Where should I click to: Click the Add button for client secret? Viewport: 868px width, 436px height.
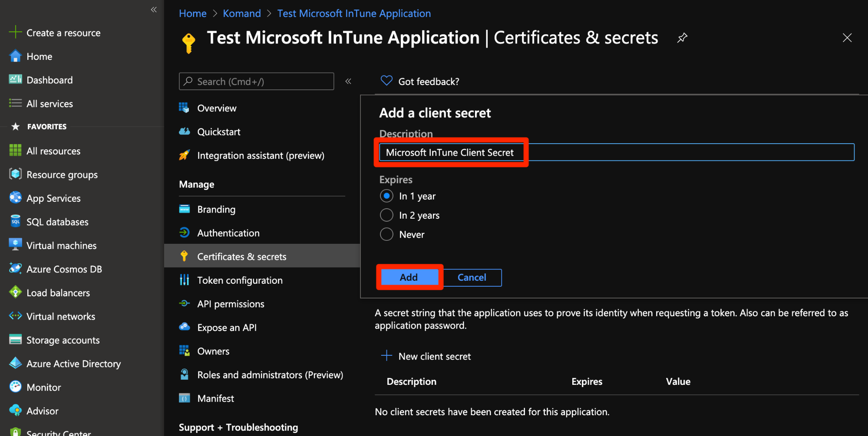point(409,277)
